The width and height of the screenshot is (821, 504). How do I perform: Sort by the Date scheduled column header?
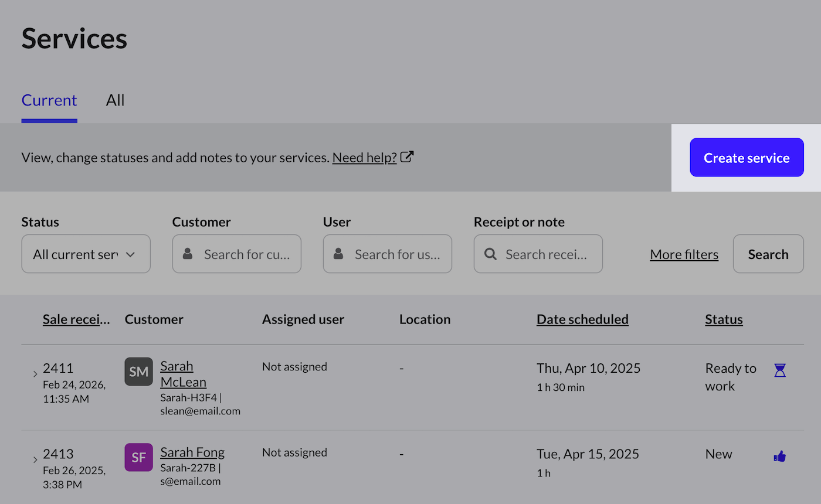(582, 319)
